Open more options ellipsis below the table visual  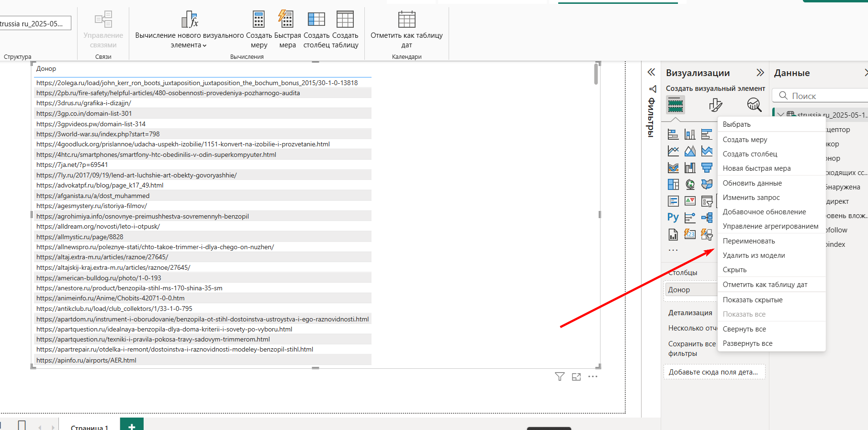[x=593, y=377]
